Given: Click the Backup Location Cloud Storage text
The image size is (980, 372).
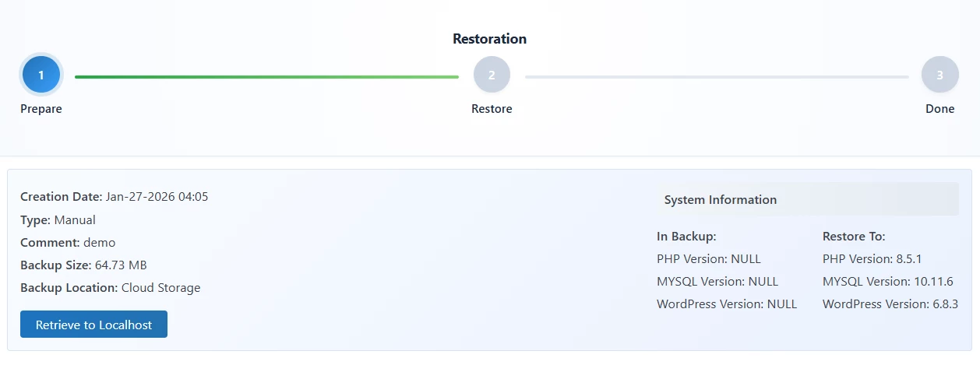Looking at the screenshot, I should coord(110,288).
